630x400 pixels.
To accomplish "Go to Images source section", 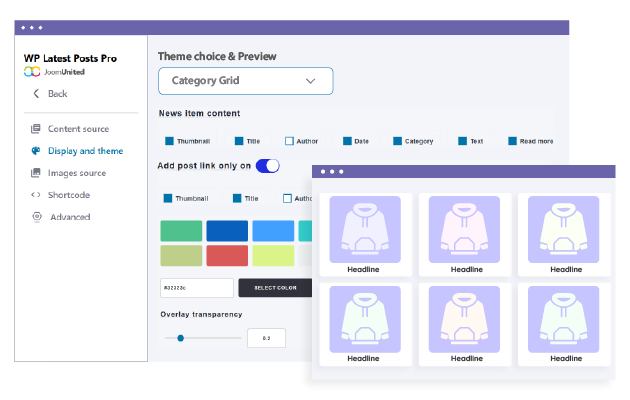I will tap(76, 173).
